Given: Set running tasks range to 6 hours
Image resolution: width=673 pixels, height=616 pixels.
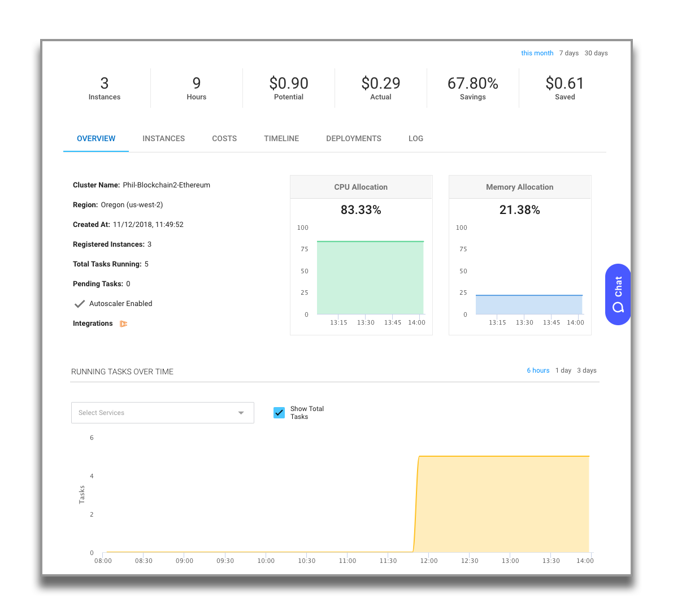Looking at the screenshot, I should 538,370.
